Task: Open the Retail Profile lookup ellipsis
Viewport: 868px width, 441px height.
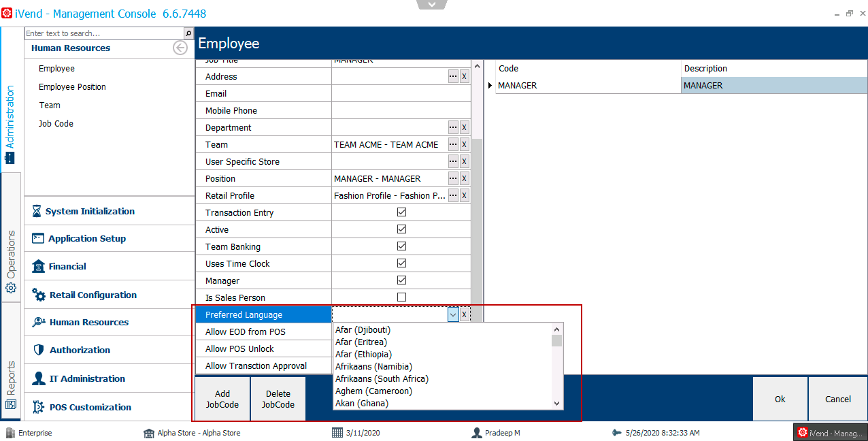Action: 453,196
